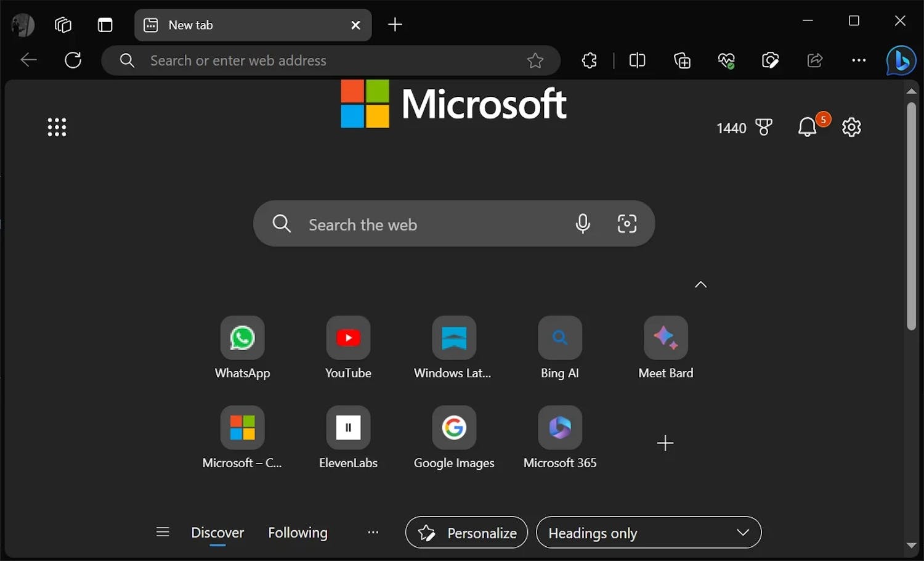Select the Discover feed tab
The width and height of the screenshot is (924, 561).
tap(217, 533)
